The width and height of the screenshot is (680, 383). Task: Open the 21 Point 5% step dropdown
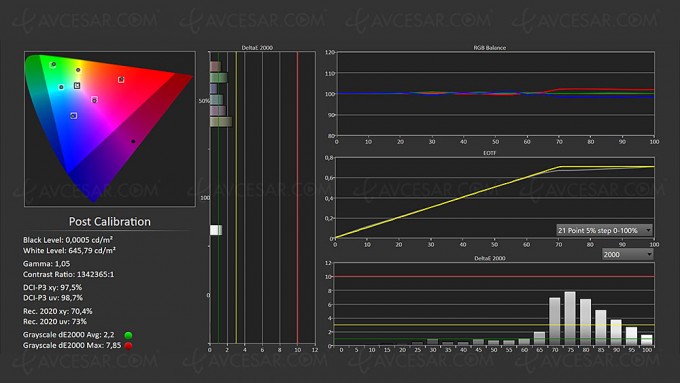(604, 230)
